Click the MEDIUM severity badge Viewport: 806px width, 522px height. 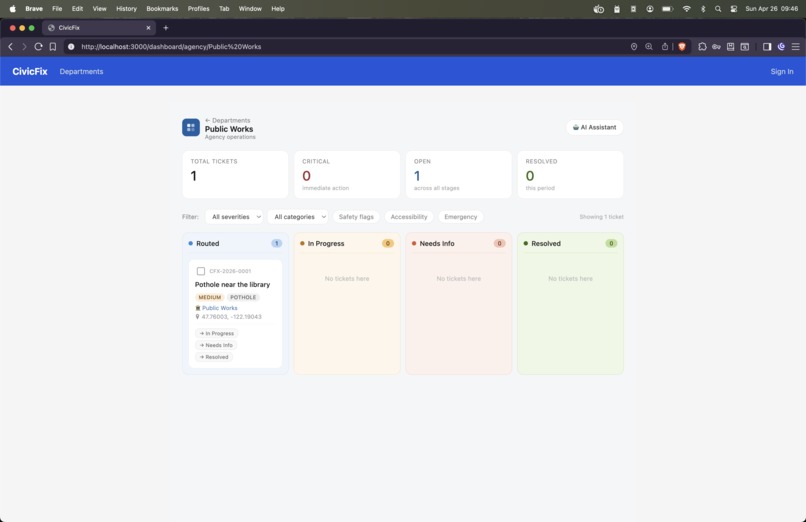(210, 297)
